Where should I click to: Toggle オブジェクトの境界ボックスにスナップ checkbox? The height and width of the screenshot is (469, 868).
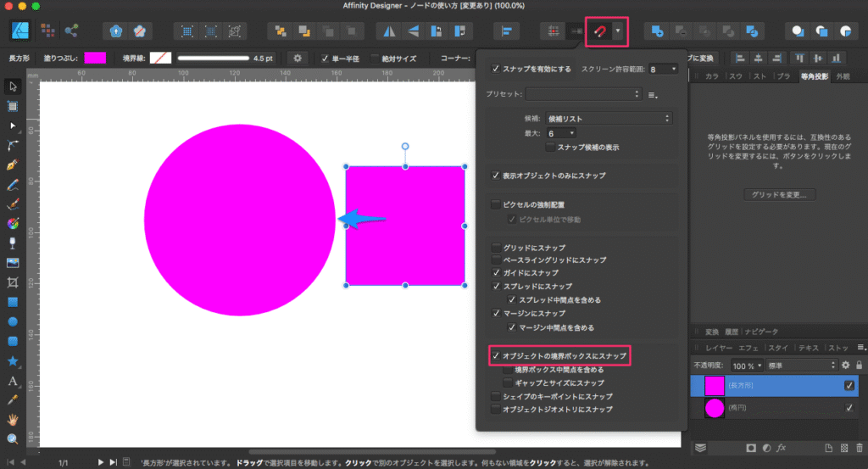tap(497, 357)
